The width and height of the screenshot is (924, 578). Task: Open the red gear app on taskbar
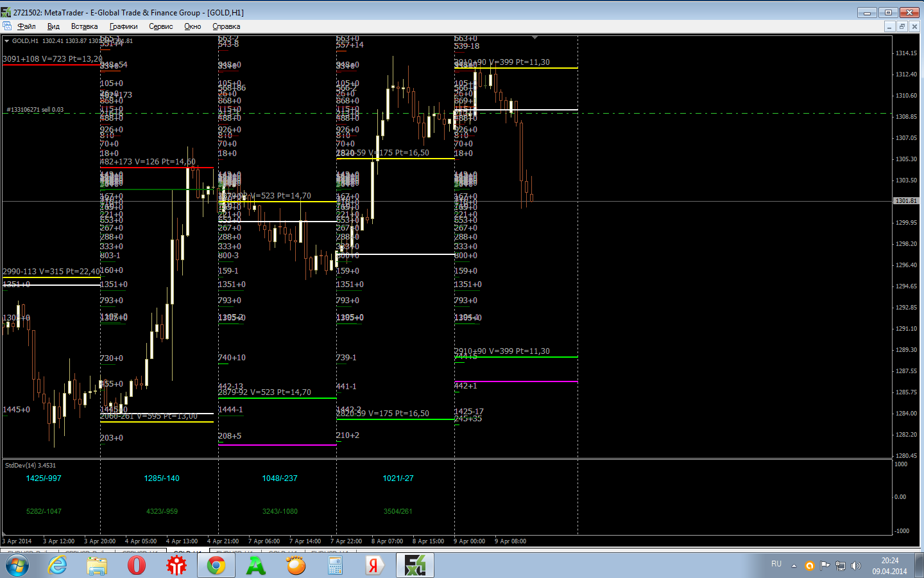point(176,566)
